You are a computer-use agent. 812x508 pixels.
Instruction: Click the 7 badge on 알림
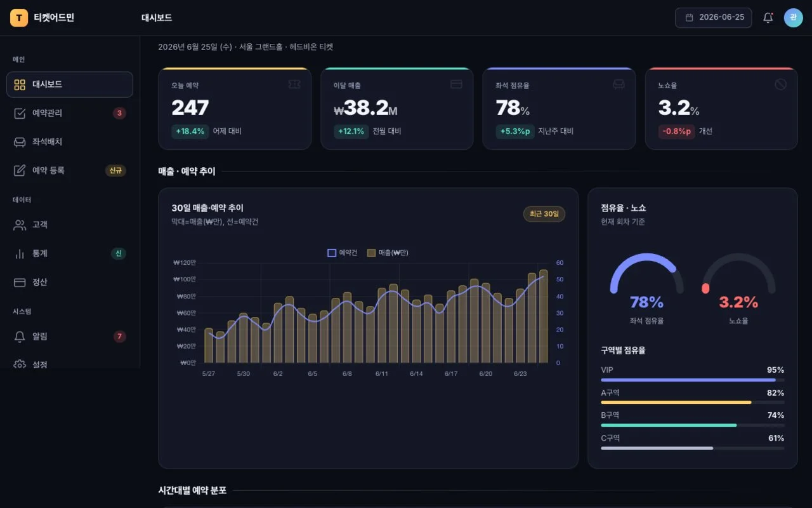tap(119, 337)
